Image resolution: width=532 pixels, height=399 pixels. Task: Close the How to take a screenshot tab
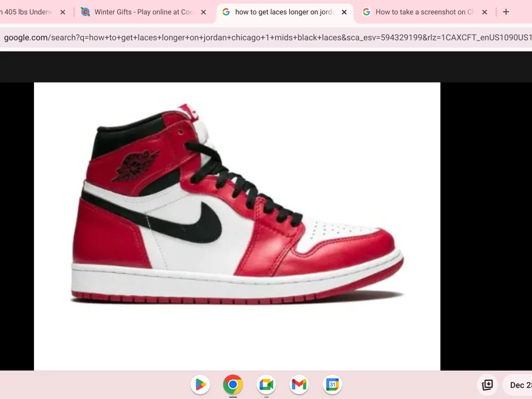(x=485, y=12)
